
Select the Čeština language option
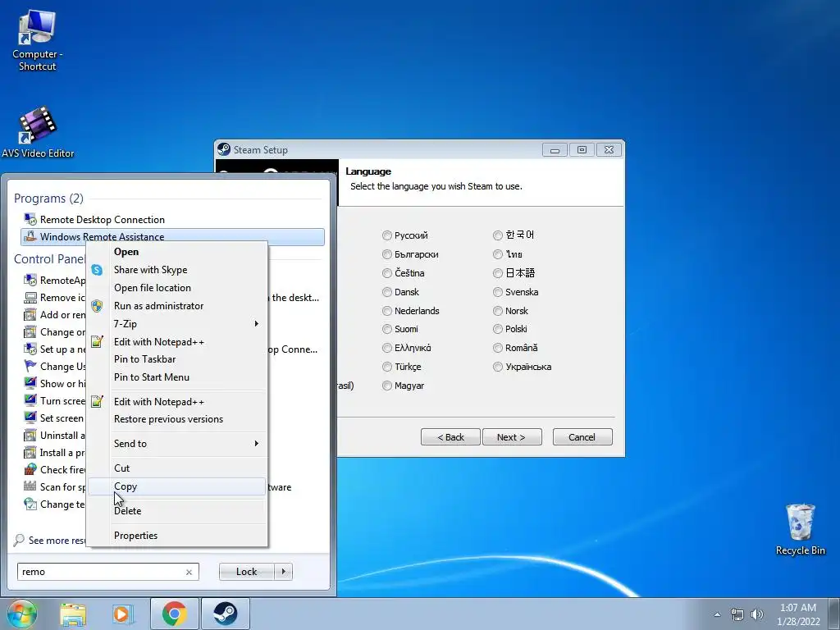coord(404,272)
